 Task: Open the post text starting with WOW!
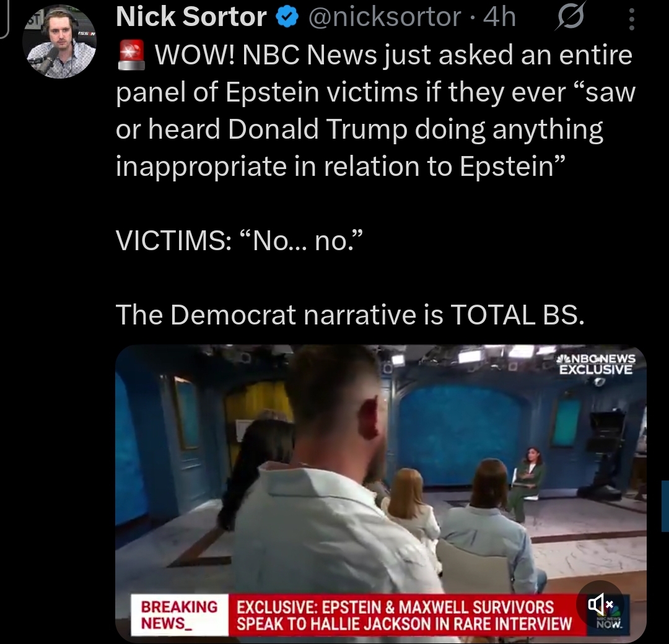click(x=375, y=110)
